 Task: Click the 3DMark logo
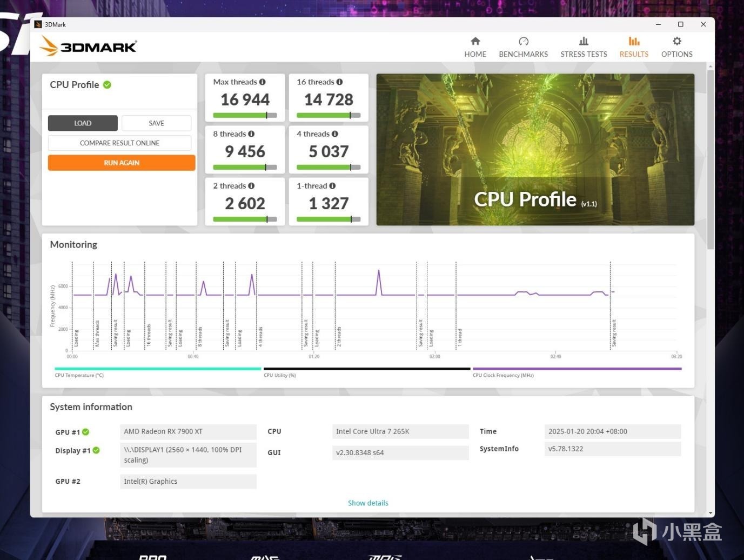(x=88, y=46)
